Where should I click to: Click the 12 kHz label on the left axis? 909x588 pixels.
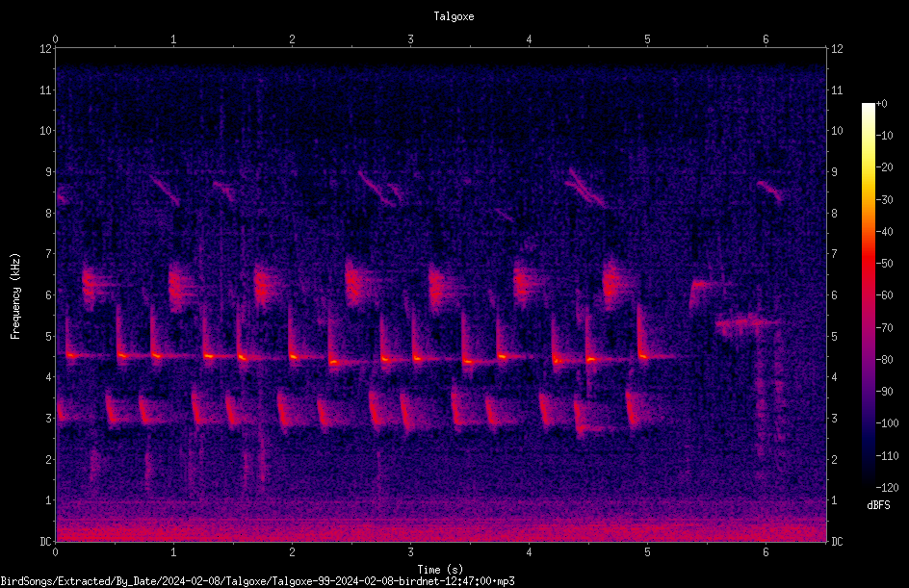45,49
